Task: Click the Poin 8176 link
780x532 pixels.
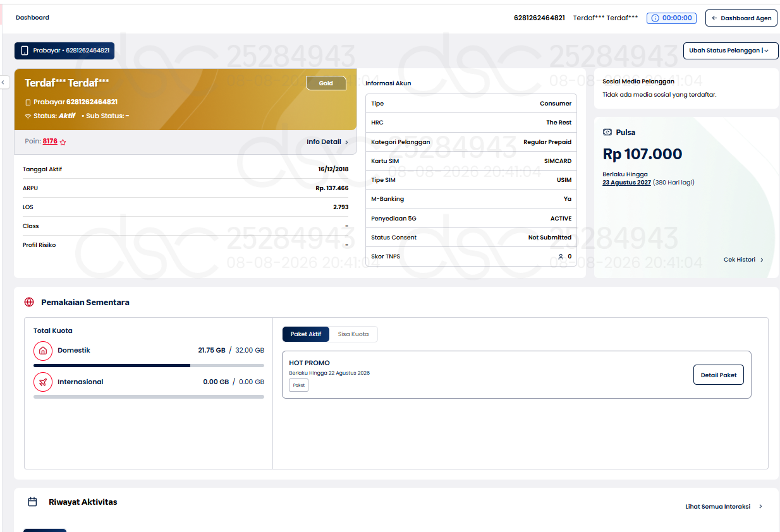Action: [50, 142]
